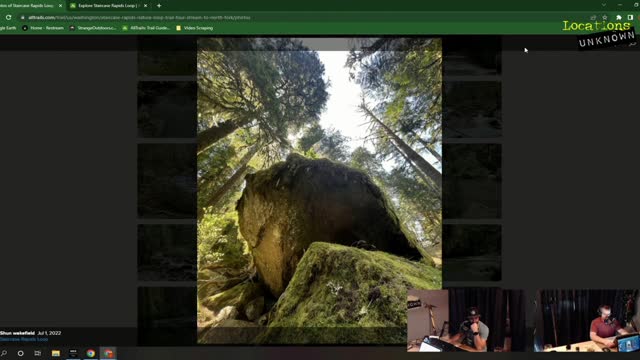Open File Explorer from the taskbar
This screenshot has width=640, height=360.
(56, 353)
